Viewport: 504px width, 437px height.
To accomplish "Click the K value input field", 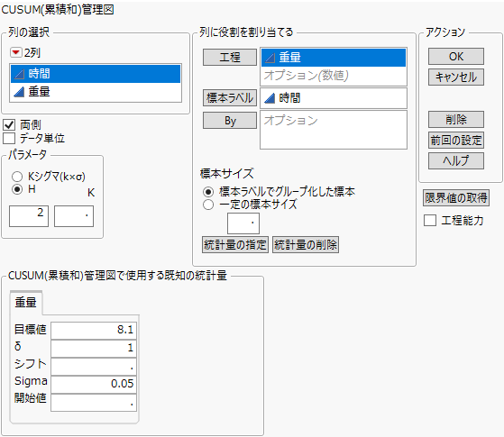I will tap(74, 216).
